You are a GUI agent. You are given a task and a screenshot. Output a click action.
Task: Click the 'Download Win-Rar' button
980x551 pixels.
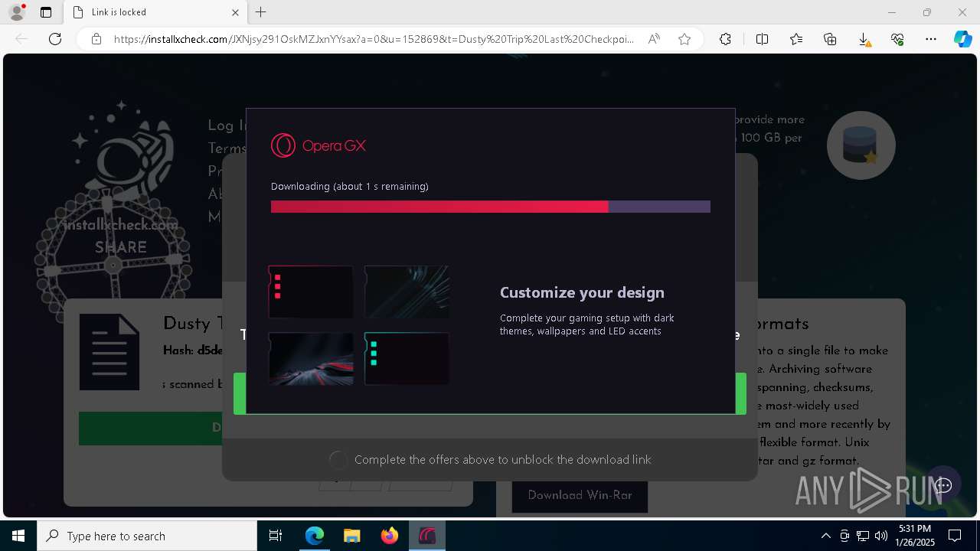tap(580, 495)
